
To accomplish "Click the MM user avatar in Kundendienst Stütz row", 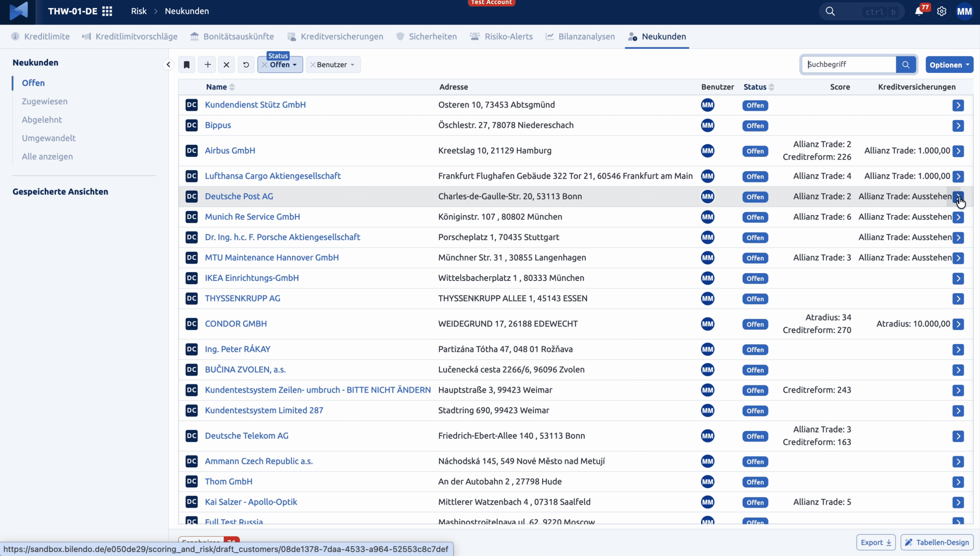I will pos(707,105).
